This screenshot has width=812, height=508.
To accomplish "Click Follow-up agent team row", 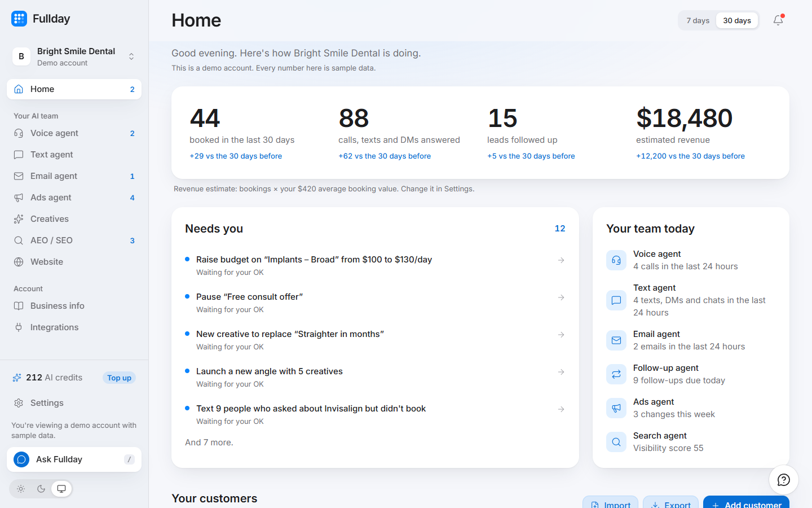I will tap(691, 374).
